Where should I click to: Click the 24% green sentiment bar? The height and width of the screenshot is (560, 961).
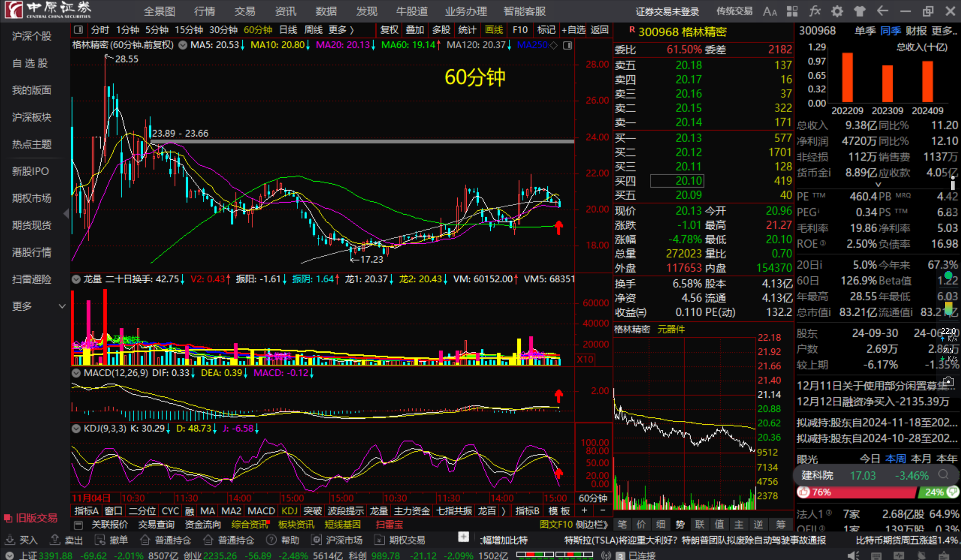click(x=937, y=492)
